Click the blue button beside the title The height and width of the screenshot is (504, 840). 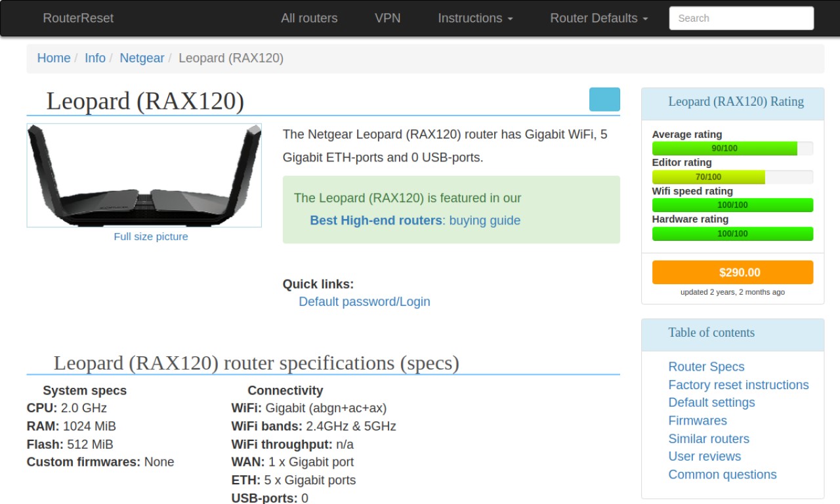click(x=604, y=99)
